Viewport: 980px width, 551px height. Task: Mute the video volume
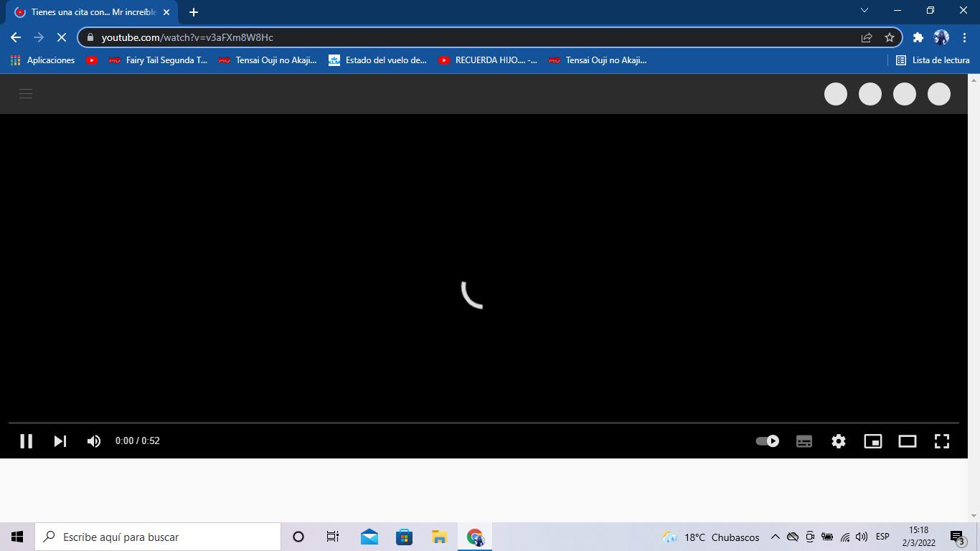click(x=94, y=441)
